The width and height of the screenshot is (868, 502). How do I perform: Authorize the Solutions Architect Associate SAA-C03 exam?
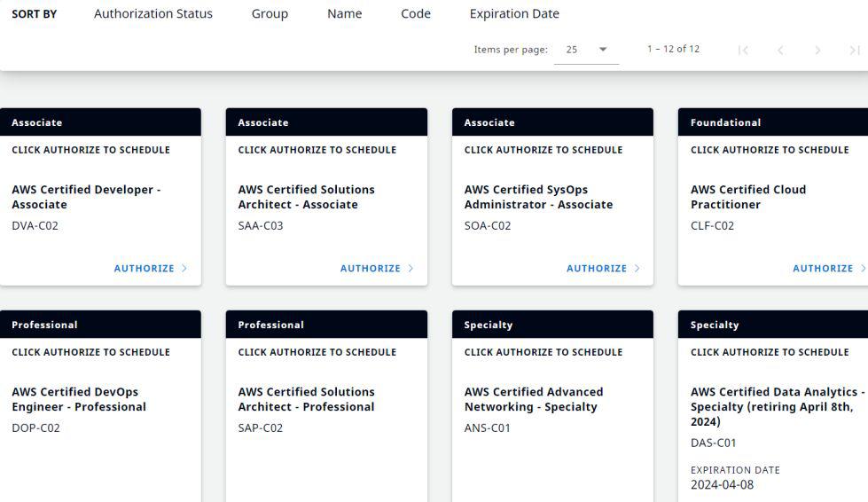[x=371, y=268]
